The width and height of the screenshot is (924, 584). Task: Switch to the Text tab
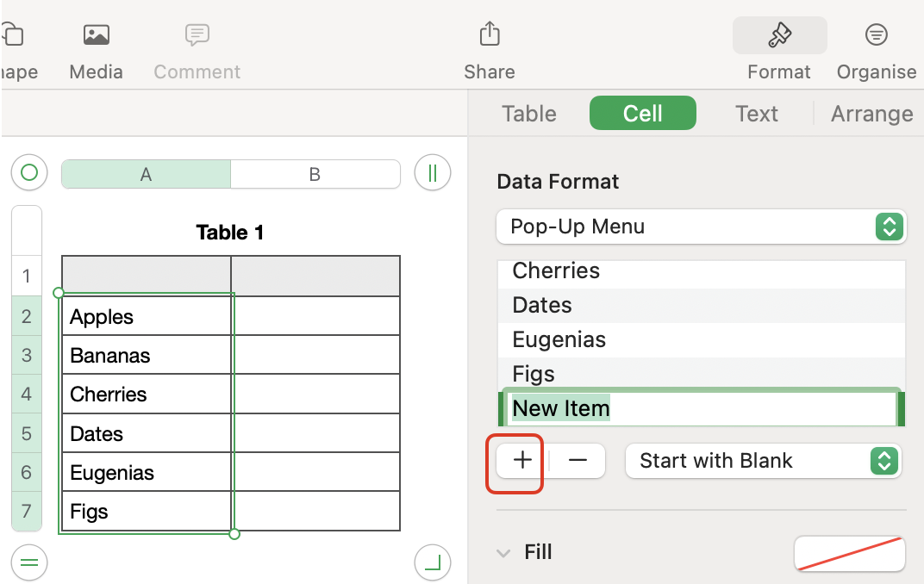757,114
